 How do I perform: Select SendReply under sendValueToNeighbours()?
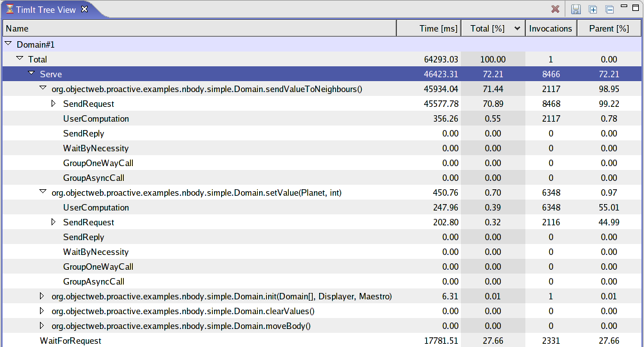83,133
